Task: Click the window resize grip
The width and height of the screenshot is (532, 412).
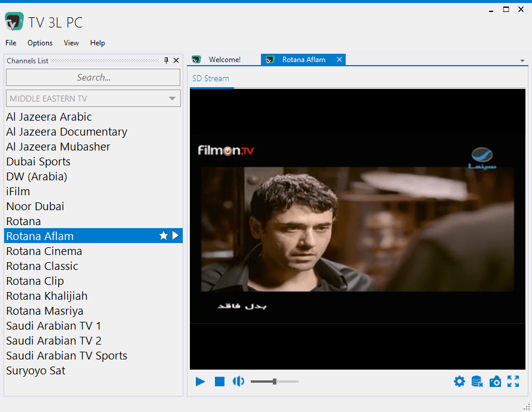Action: pos(527,407)
